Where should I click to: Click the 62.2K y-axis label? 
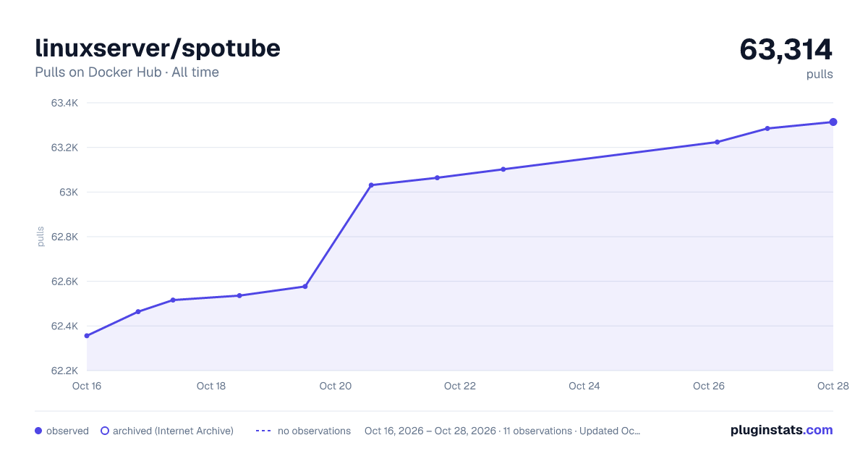(64, 371)
